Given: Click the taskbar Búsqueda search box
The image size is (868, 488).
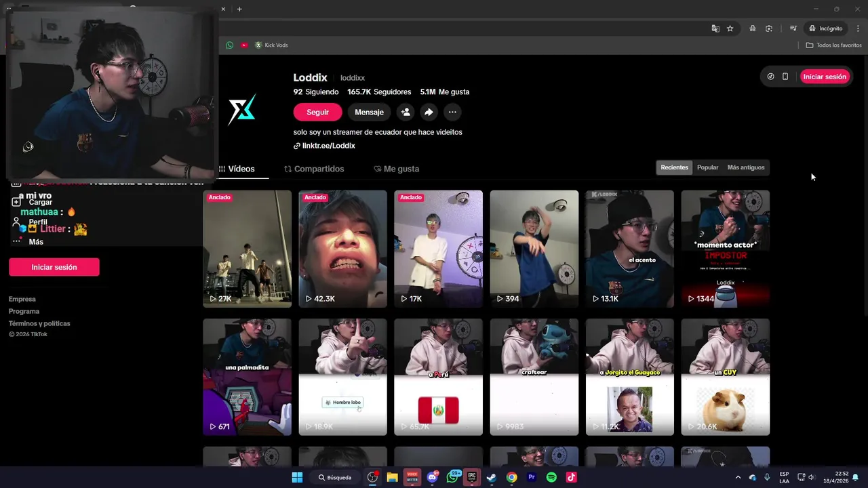Looking at the screenshot, I should click(x=335, y=477).
